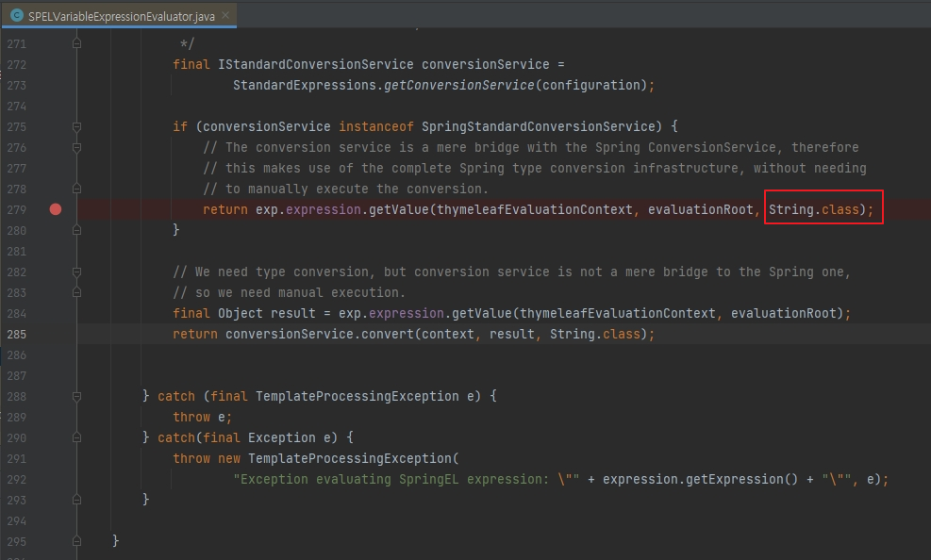Click line number 284 in the gutter

click(17, 314)
